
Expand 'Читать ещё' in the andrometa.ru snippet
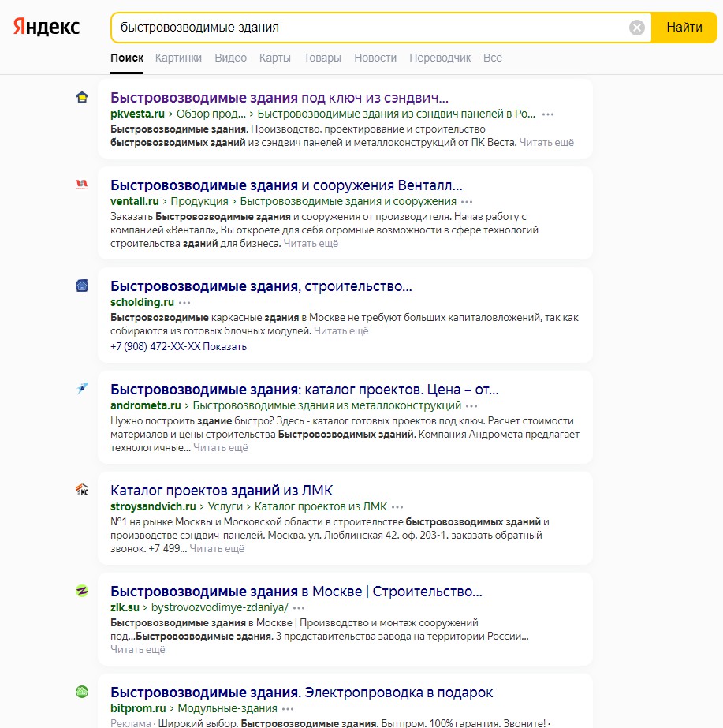pos(221,447)
